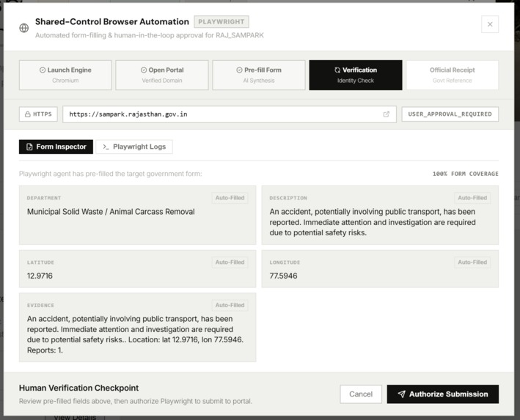The height and width of the screenshot is (420, 520).
Task: Click the checkmark icon on Open Portal
Action: click(x=144, y=70)
